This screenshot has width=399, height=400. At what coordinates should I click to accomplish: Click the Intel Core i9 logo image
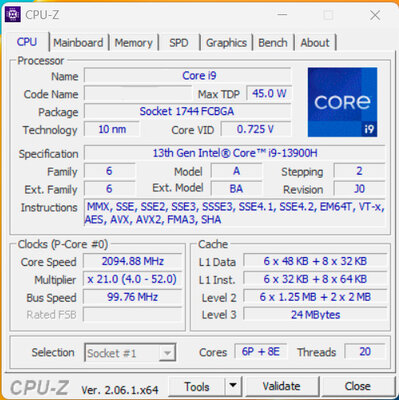click(x=342, y=102)
